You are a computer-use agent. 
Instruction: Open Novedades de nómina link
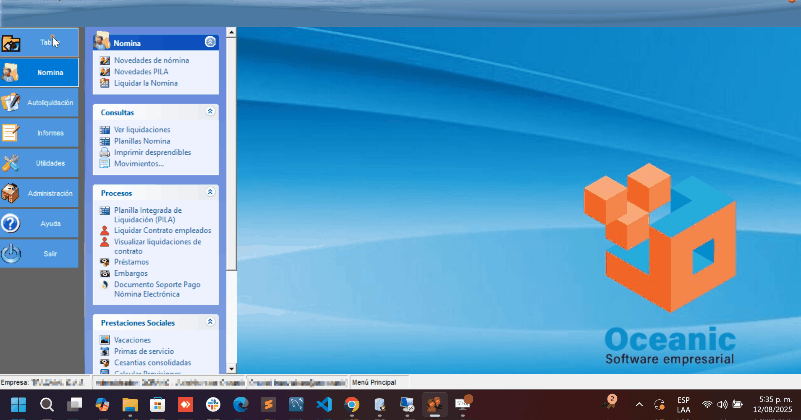tap(151, 60)
